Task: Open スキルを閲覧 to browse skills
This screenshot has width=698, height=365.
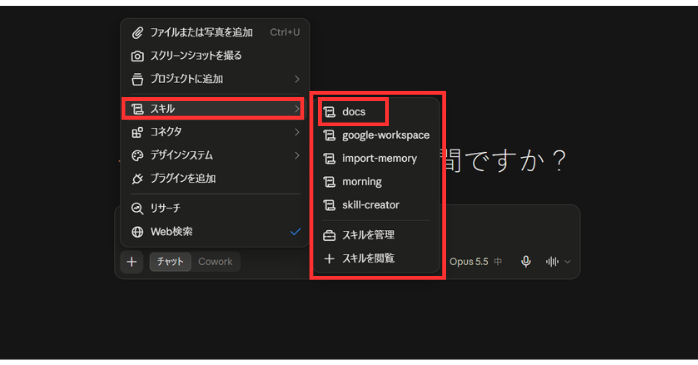Action: [x=377, y=258]
